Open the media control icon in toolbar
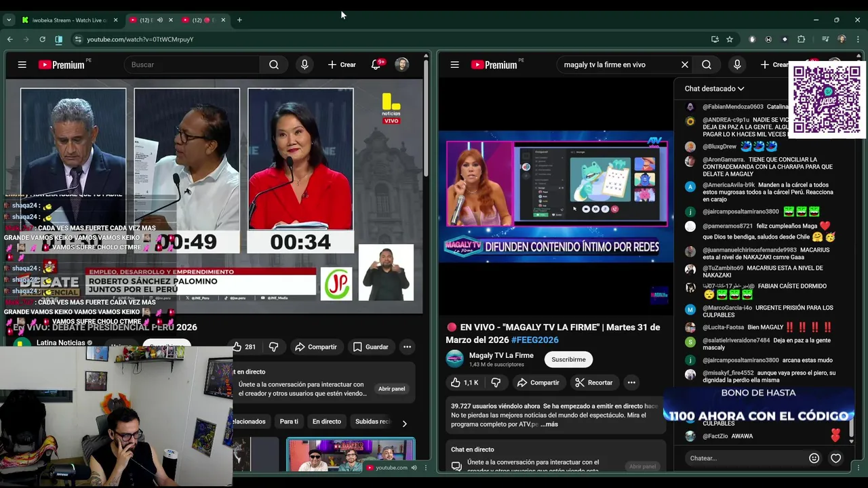 [x=825, y=39]
